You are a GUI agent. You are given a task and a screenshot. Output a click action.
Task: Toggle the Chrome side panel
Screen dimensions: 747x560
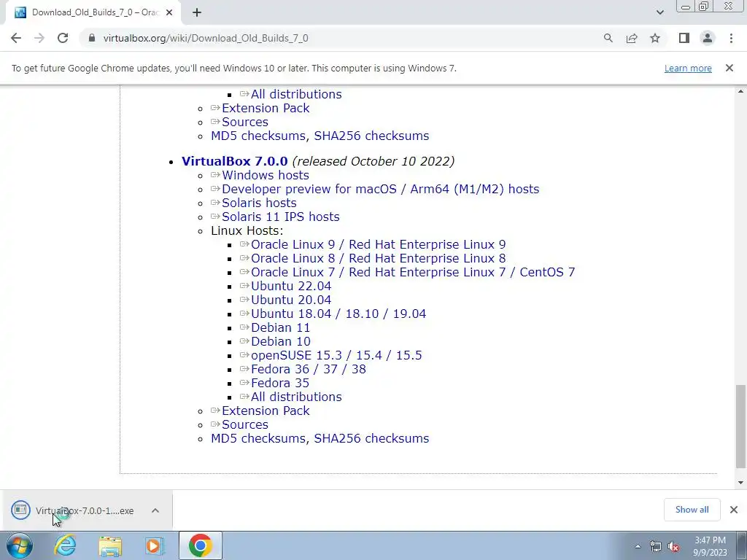tap(684, 38)
